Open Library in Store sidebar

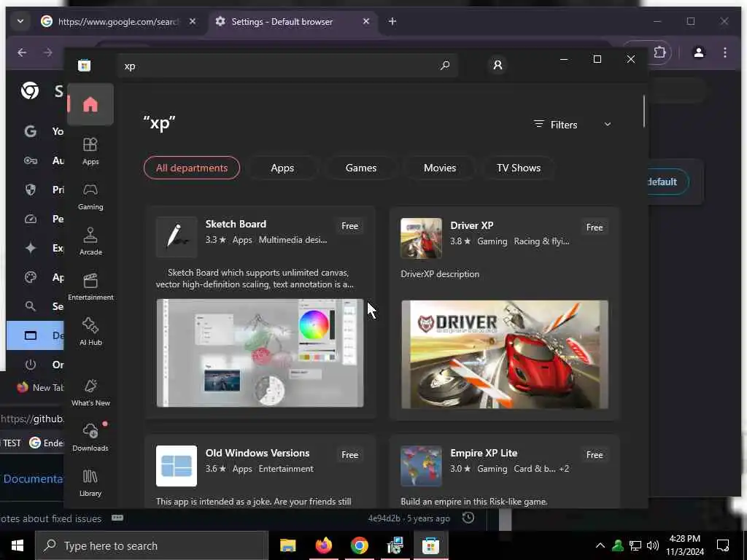90,483
